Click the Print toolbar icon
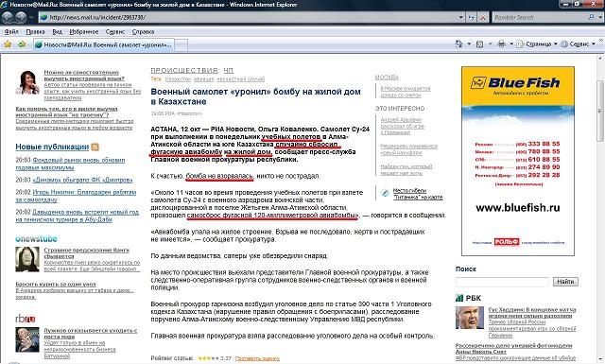The height and width of the screenshot is (364, 605). point(501,44)
